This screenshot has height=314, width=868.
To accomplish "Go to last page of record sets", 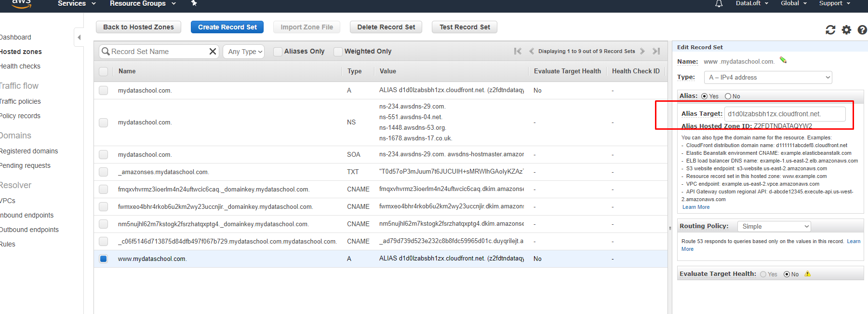I will pyautogui.click(x=656, y=51).
